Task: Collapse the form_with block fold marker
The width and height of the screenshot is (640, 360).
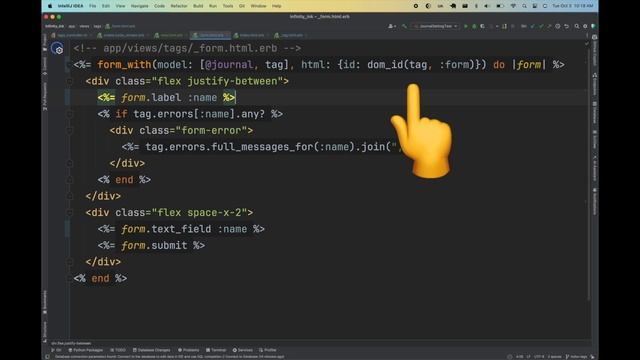Action: tap(69, 65)
